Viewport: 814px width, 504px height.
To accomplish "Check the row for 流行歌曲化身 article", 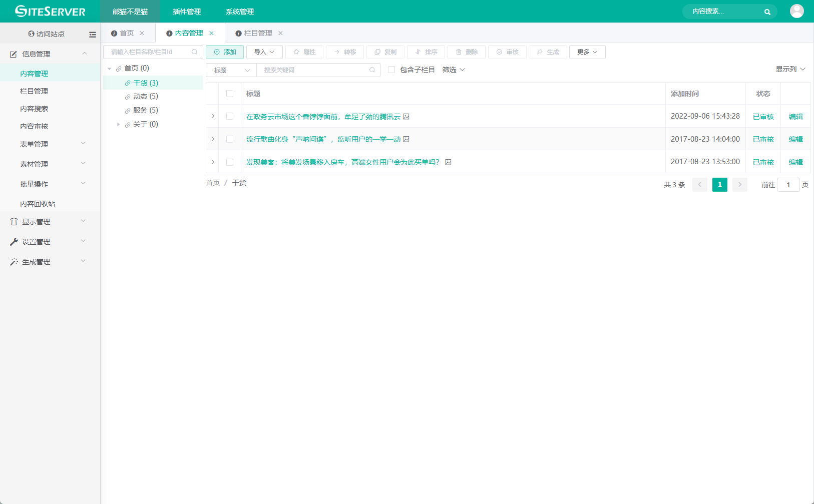I will [230, 139].
